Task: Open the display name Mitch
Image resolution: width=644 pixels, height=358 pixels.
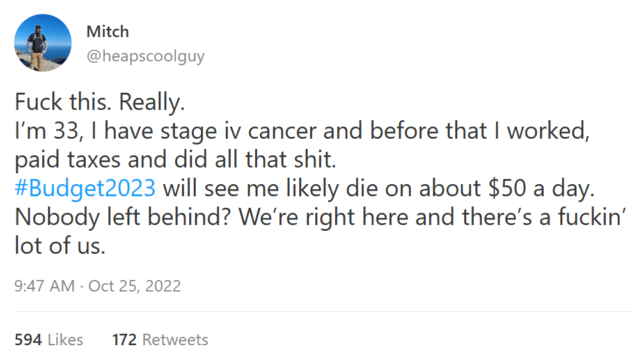Action: click(x=107, y=31)
